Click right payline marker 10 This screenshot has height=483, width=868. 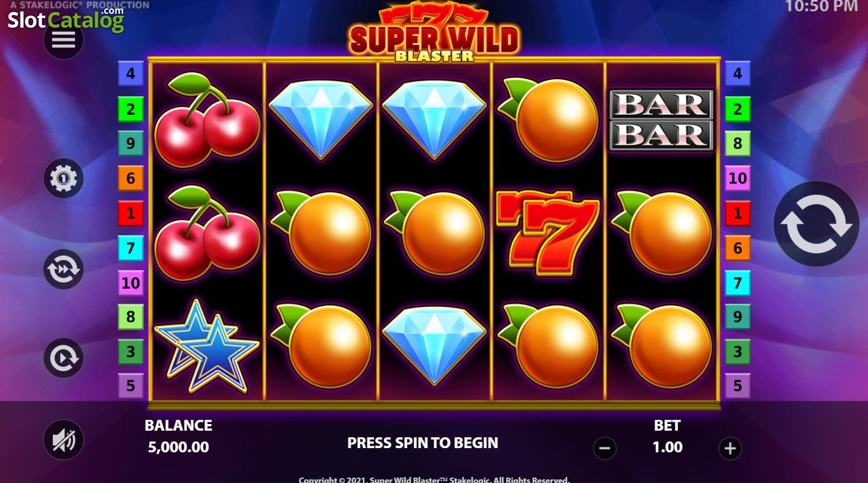click(737, 178)
